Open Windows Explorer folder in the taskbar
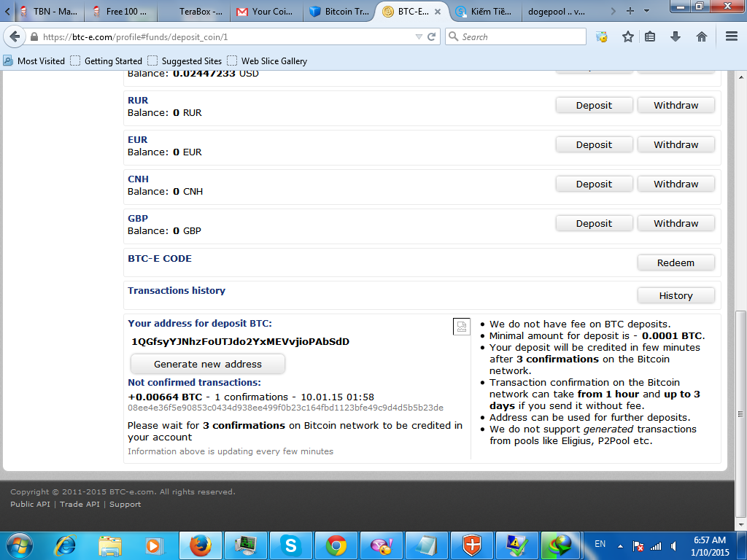This screenshot has height=560, width=747. [x=110, y=545]
